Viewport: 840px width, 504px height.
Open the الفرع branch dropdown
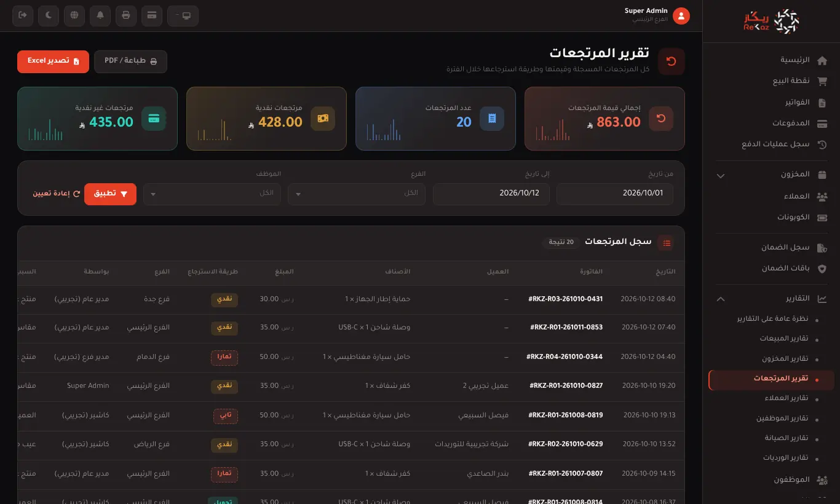point(357,194)
